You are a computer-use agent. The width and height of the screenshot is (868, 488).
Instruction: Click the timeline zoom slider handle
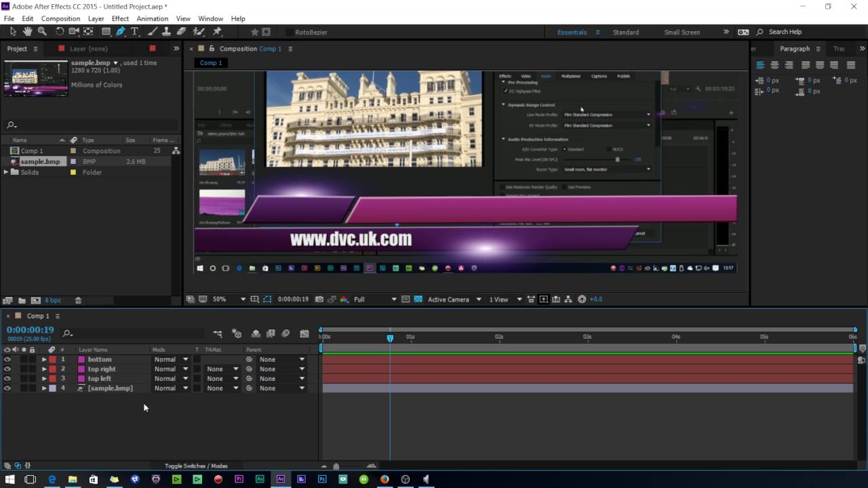tap(336, 466)
